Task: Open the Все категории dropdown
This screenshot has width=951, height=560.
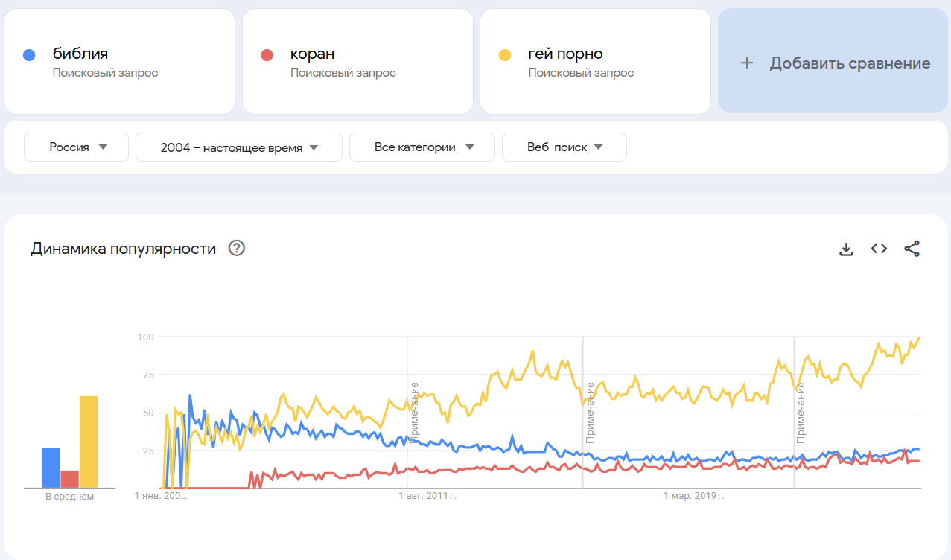Action: 422,147
